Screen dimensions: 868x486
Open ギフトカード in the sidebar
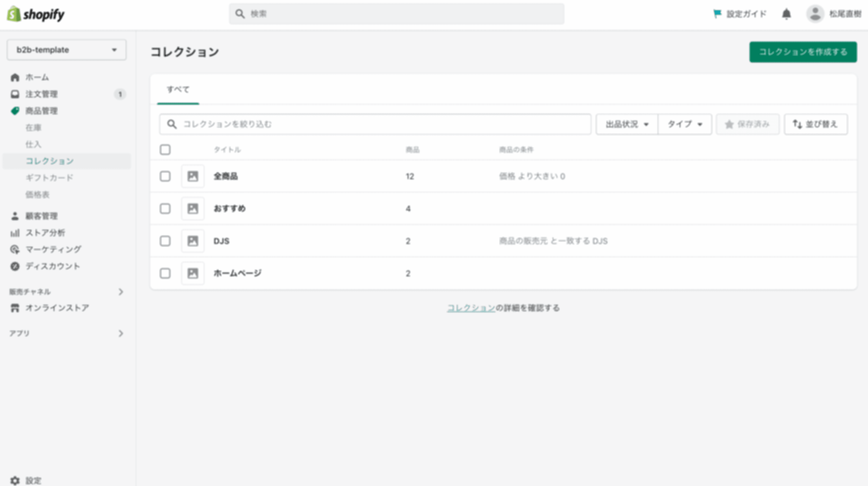coord(50,178)
